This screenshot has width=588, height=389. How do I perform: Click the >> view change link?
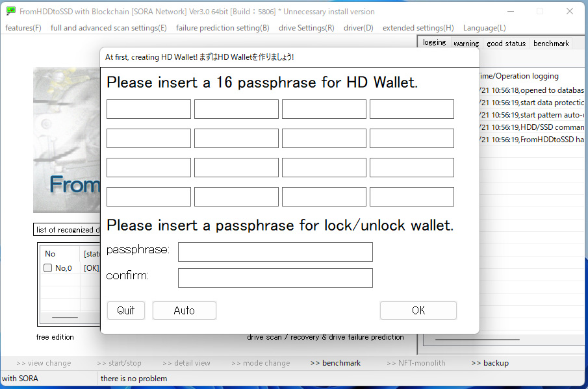pyautogui.click(x=44, y=363)
